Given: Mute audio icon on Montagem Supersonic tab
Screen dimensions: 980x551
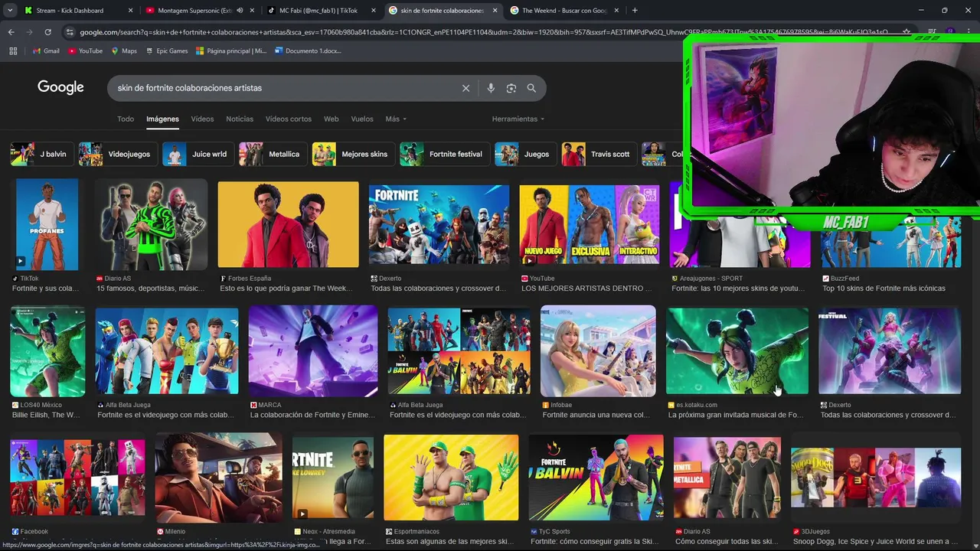Looking at the screenshot, I should click(x=240, y=11).
